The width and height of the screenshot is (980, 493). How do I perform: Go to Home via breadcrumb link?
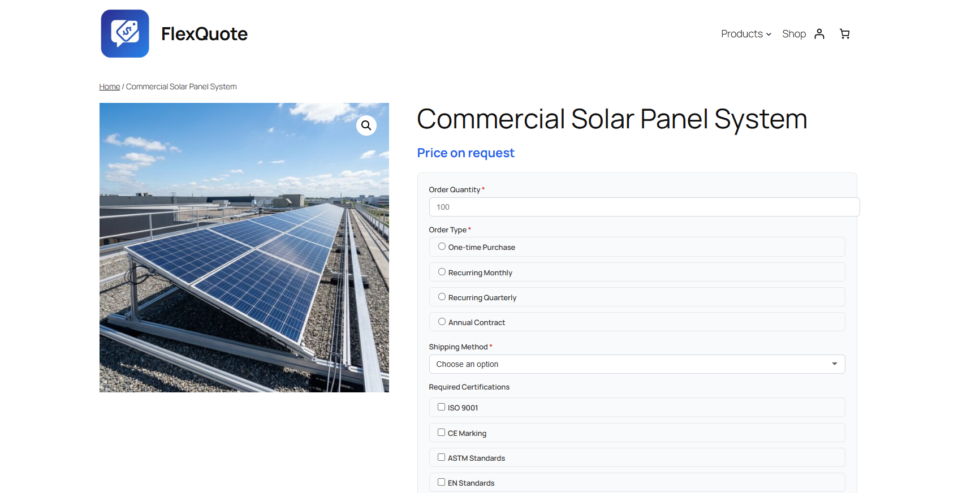109,87
